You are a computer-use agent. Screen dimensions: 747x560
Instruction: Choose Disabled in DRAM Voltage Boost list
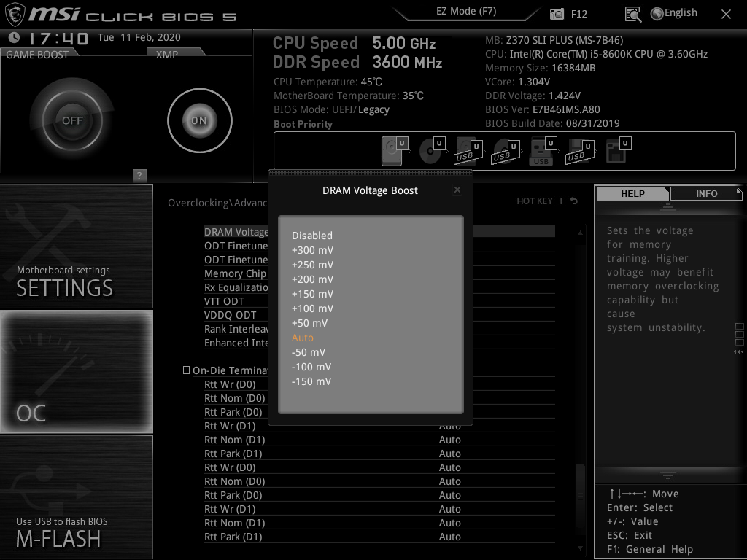click(312, 236)
